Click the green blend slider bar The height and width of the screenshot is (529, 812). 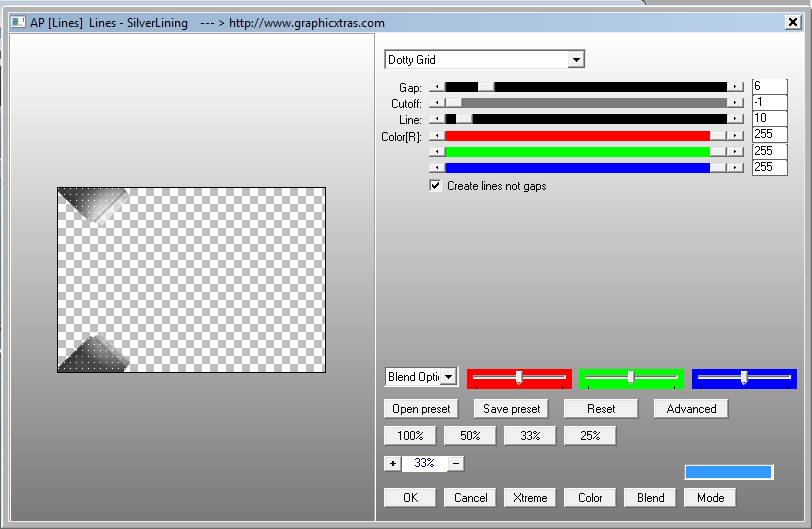[630, 378]
